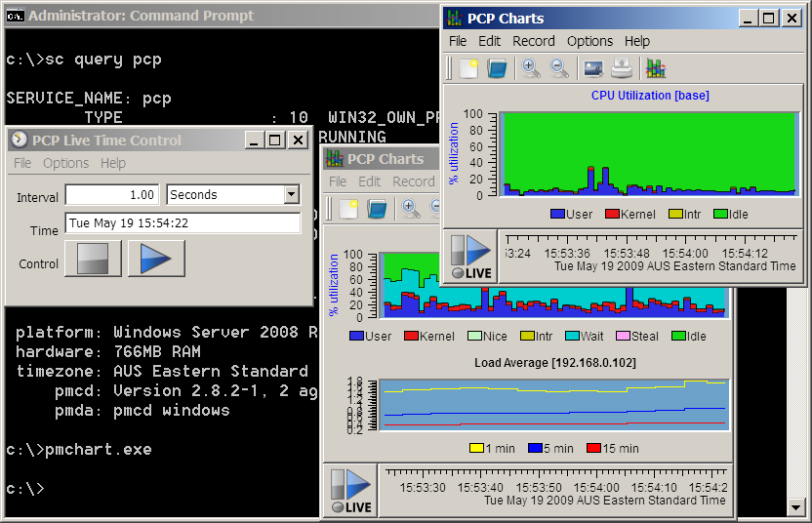Click Kernel legend swatch in CPU Utilization [base]
Screen dimensions: 812x523
[x=613, y=214]
